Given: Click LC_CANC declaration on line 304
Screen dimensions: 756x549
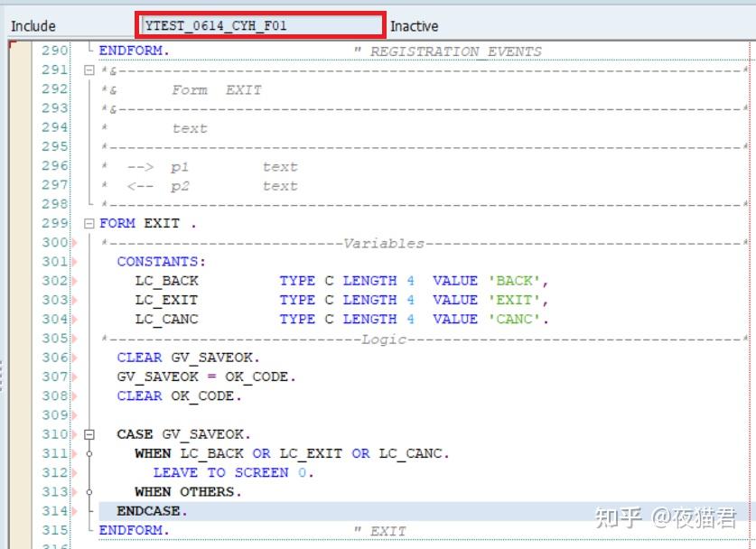Looking at the screenshot, I should click(x=167, y=320).
